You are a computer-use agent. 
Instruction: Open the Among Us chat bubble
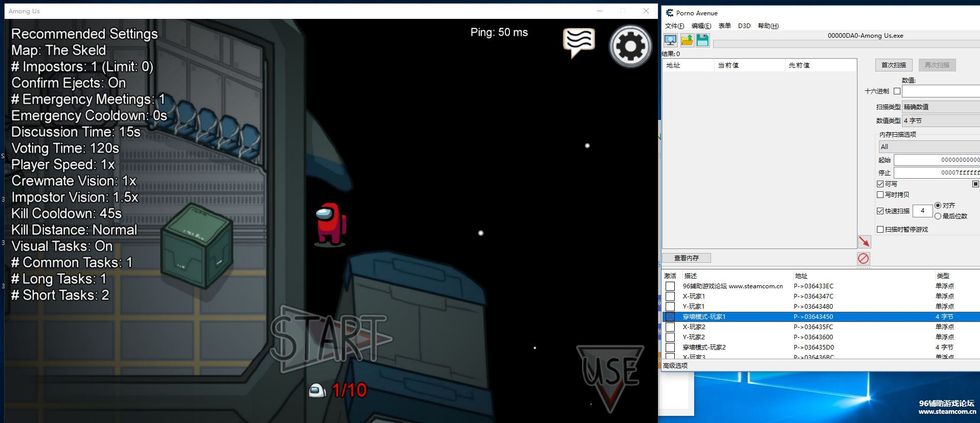(x=579, y=43)
